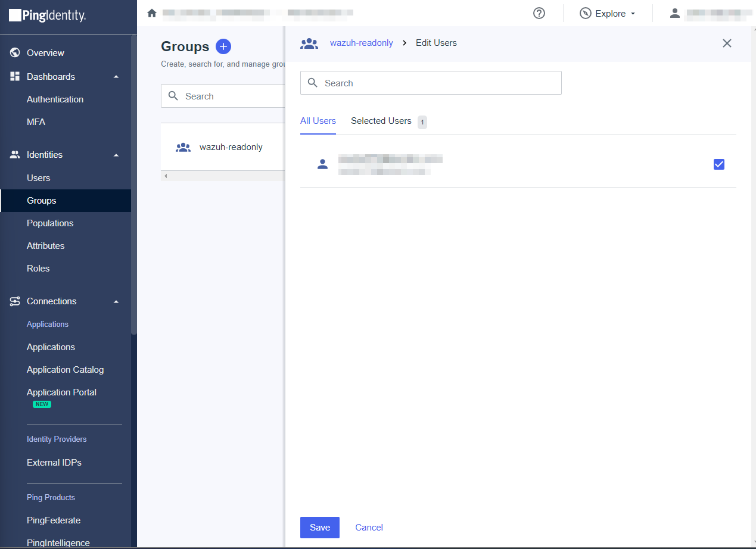Open Attributes page
Image resolution: width=756 pixels, height=549 pixels.
[x=45, y=246]
